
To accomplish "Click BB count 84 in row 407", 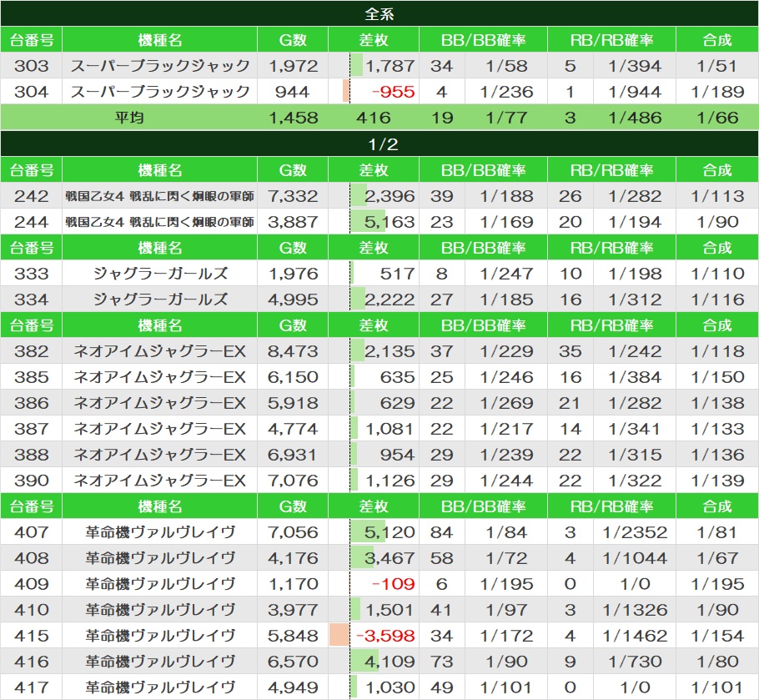I will pos(441,532).
